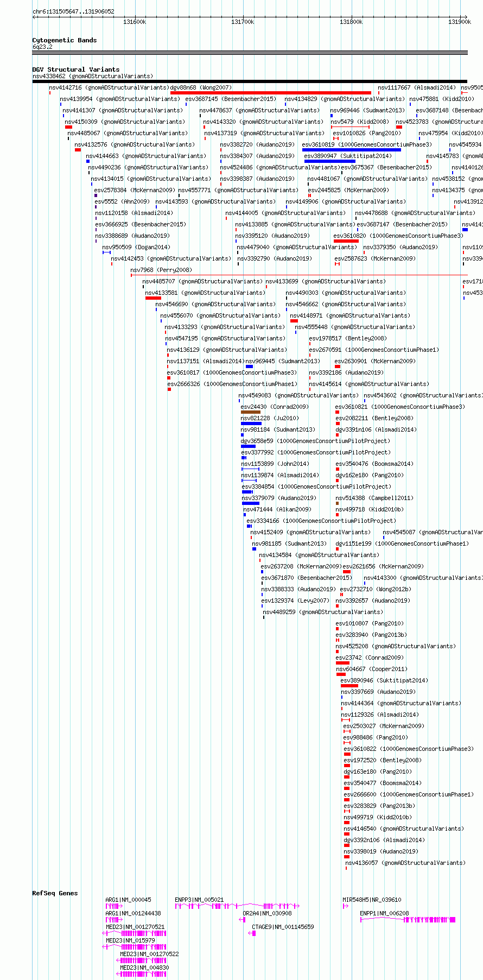Open the nsv7968 (Perry2008) variant label
The height and width of the screenshot is (980, 483).
pos(161,270)
